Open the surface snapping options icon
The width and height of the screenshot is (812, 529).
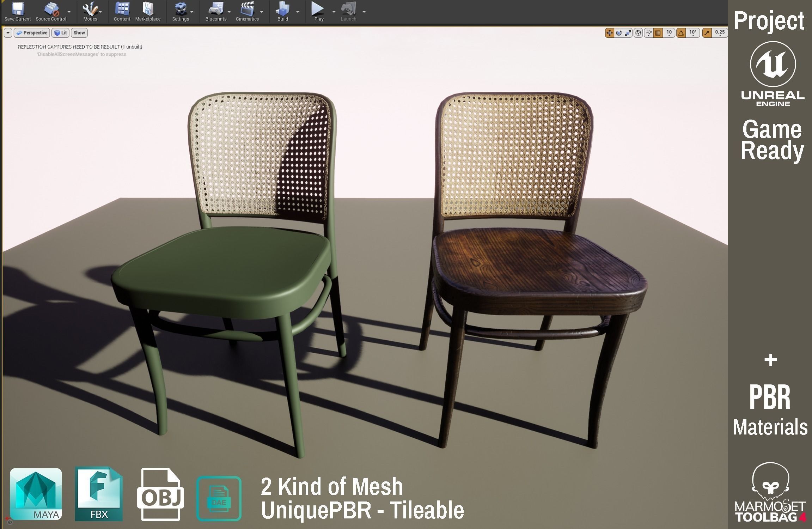[648, 33]
